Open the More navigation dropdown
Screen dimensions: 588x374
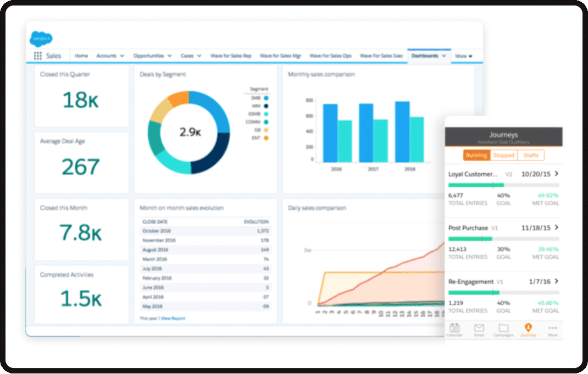[x=463, y=56]
